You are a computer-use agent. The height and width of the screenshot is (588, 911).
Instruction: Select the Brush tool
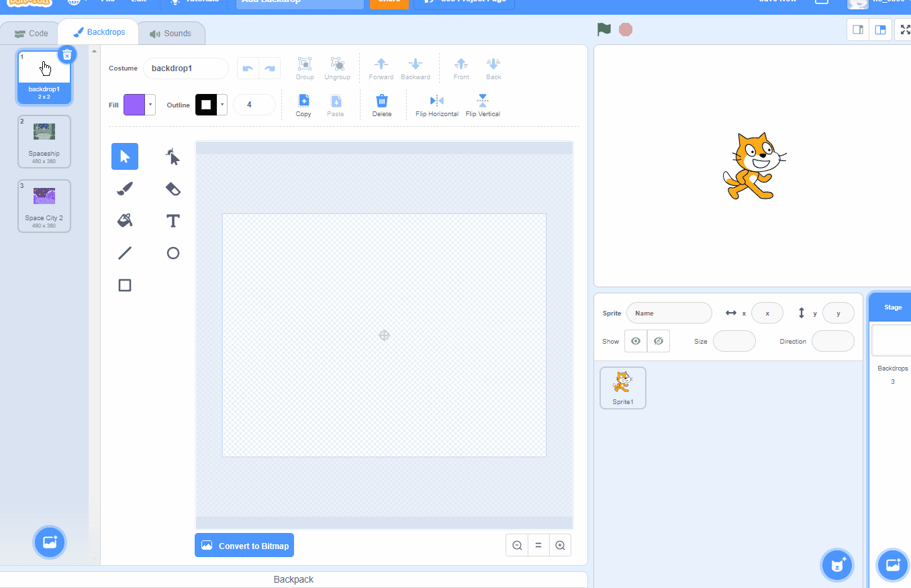tap(125, 189)
